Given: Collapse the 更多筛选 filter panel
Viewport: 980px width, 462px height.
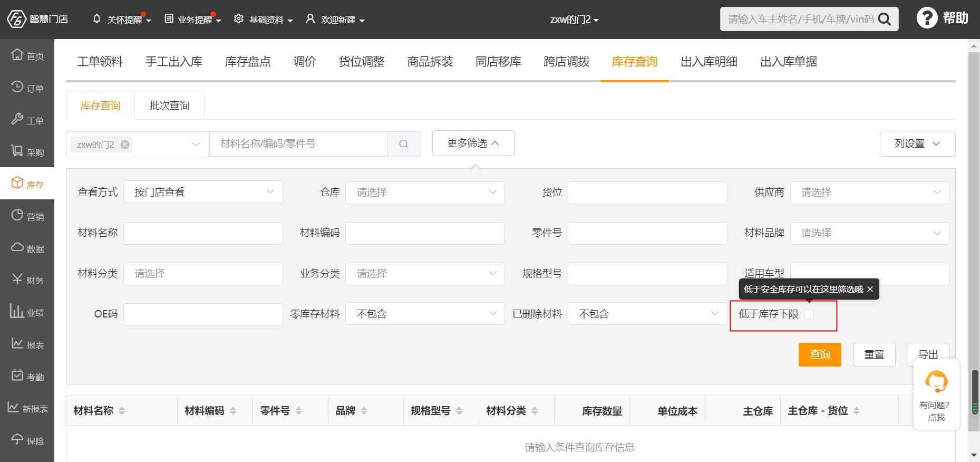Looking at the screenshot, I should point(473,143).
